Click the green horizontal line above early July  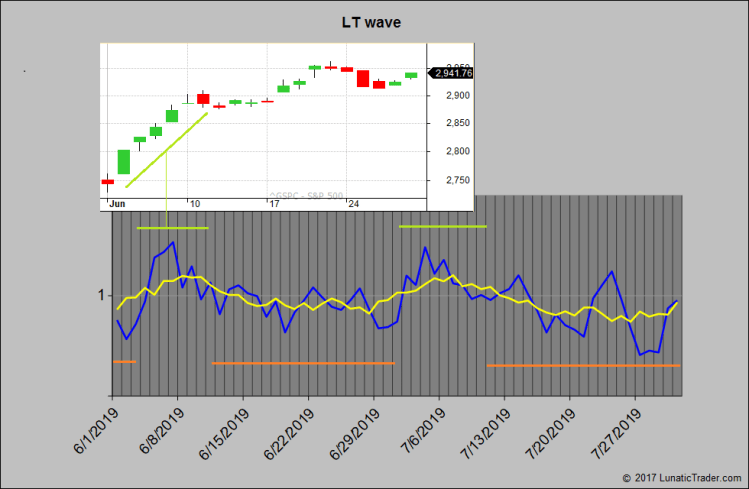click(x=442, y=226)
